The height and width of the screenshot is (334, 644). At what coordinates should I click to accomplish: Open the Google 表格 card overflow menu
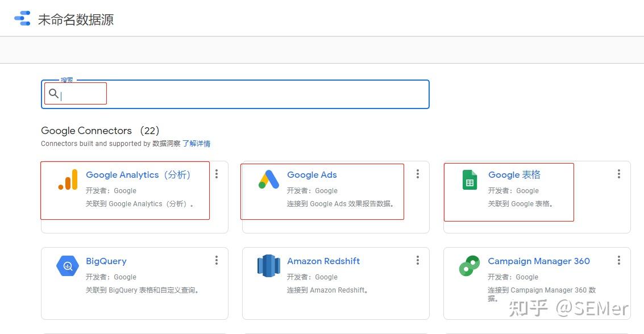pyautogui.click(x=619, y=174)
